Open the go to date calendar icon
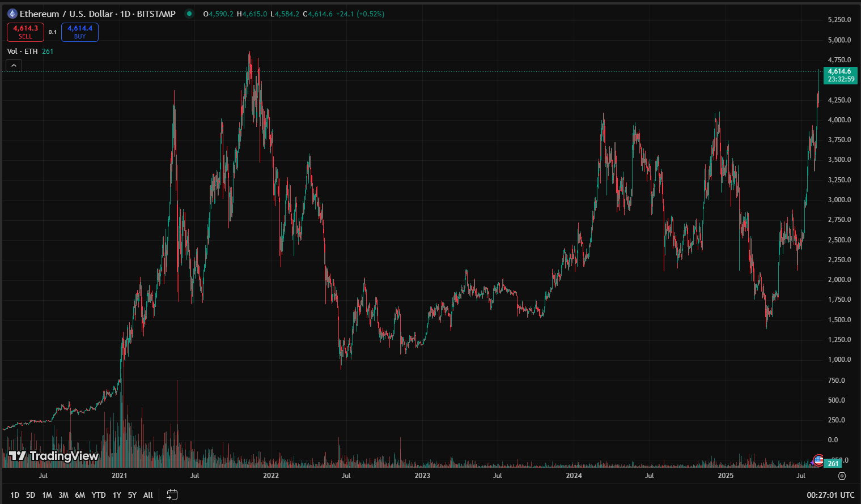The width and height of the screenshot is (861, 504). click(172, 495)
